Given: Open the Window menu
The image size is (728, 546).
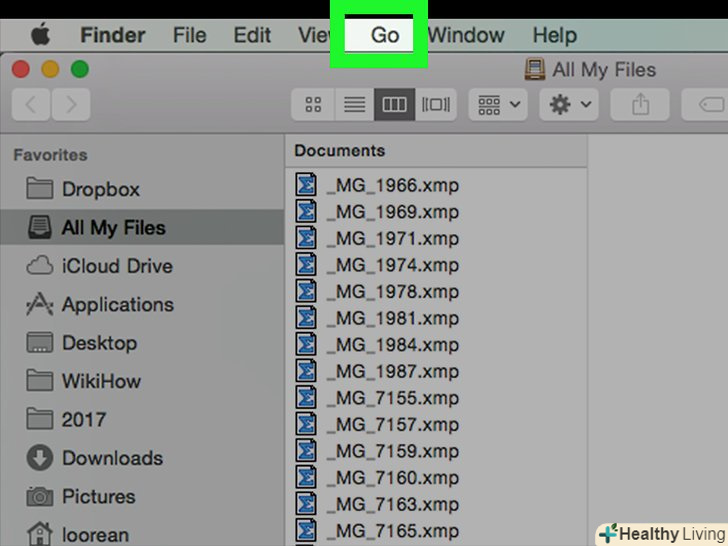Looking at the screenshot, I should pyautogui.click(x=466, y=35).
